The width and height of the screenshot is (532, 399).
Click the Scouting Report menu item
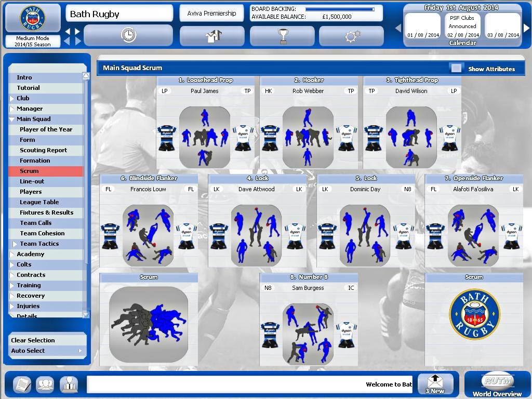click(x=46, y=150)
